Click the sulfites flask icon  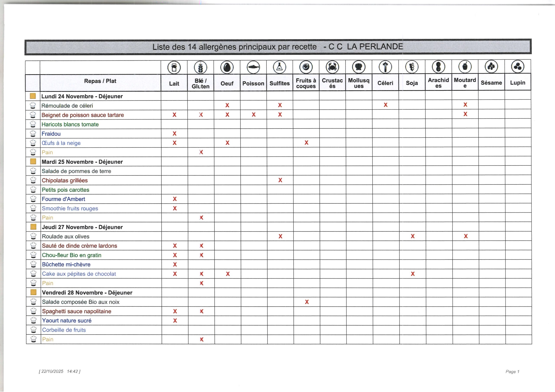coord(279,67)
